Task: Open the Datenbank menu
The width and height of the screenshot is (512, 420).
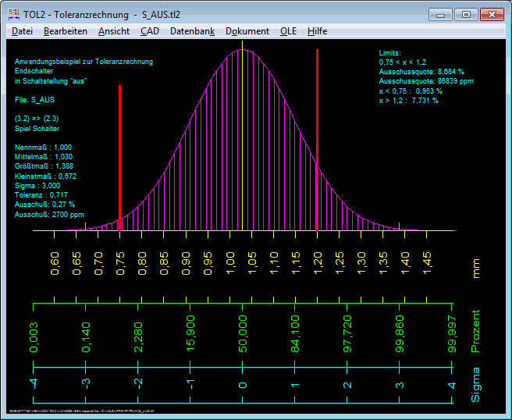Action: 192,31
